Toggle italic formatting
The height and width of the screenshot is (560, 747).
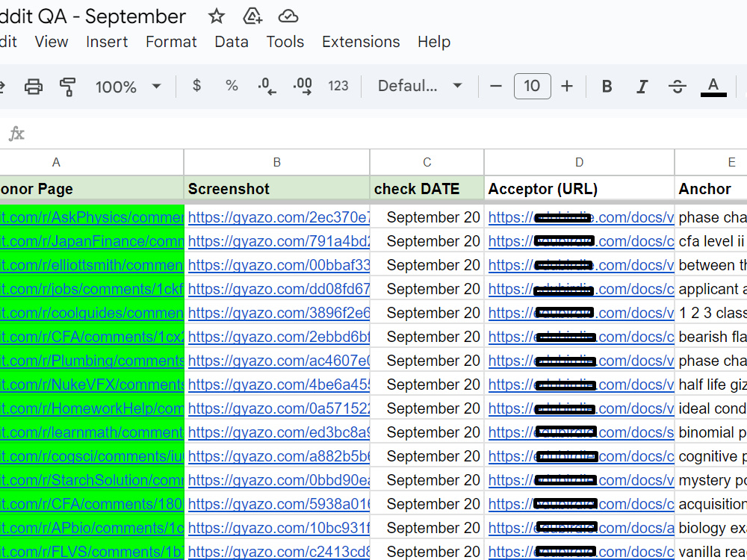pos(642,86)
